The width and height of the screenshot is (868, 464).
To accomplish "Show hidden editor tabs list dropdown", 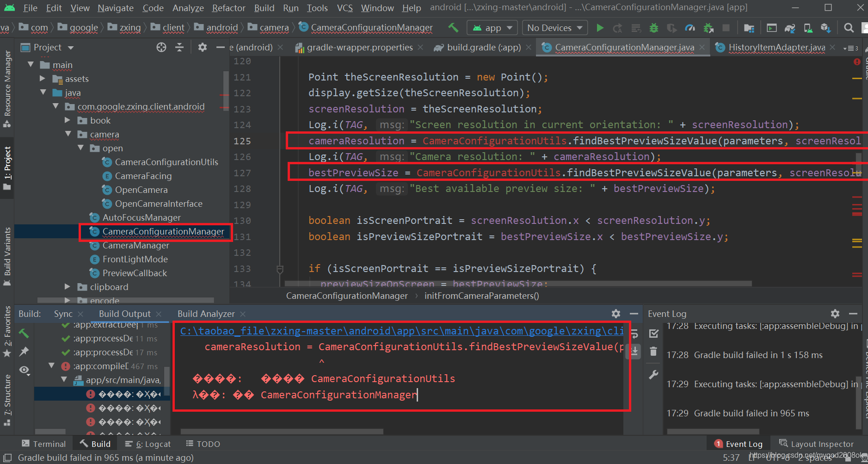I will tap(851, 48).
